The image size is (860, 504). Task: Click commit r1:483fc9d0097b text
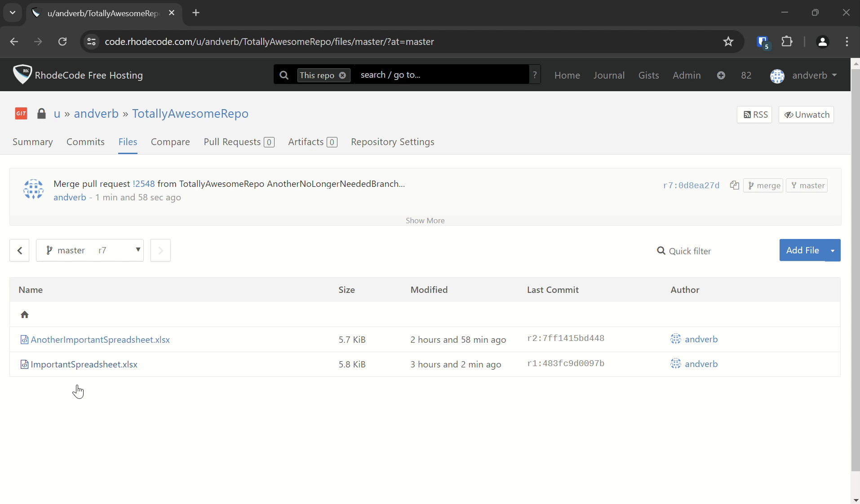pos(566,363)
